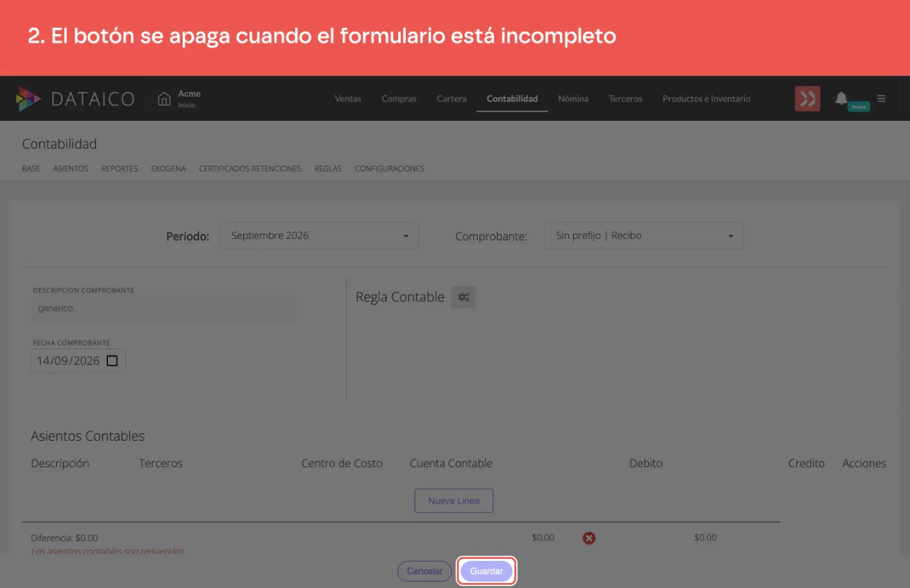Click the Terceros column header in table
910x588 pixels.
[x=161, y=464]
